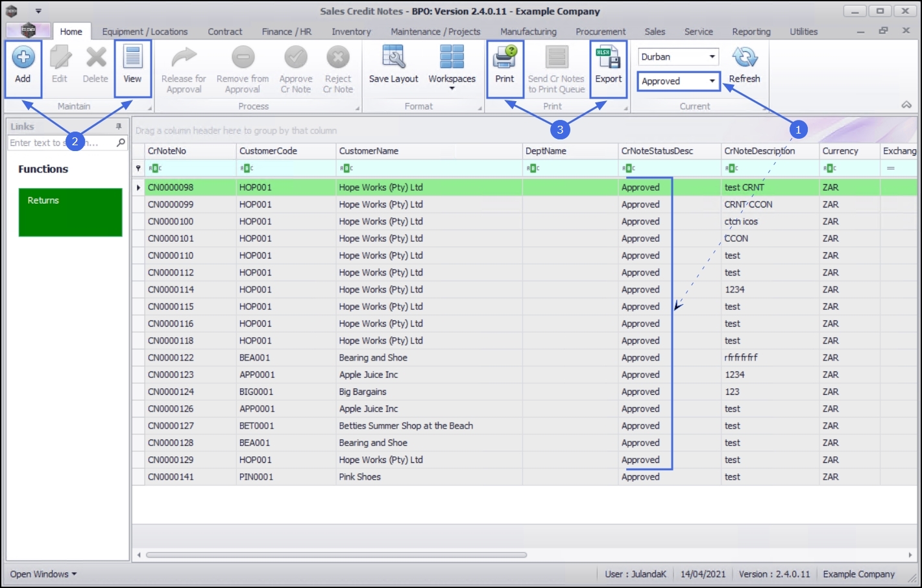Click Remove from Approval icon

[243, 70]
